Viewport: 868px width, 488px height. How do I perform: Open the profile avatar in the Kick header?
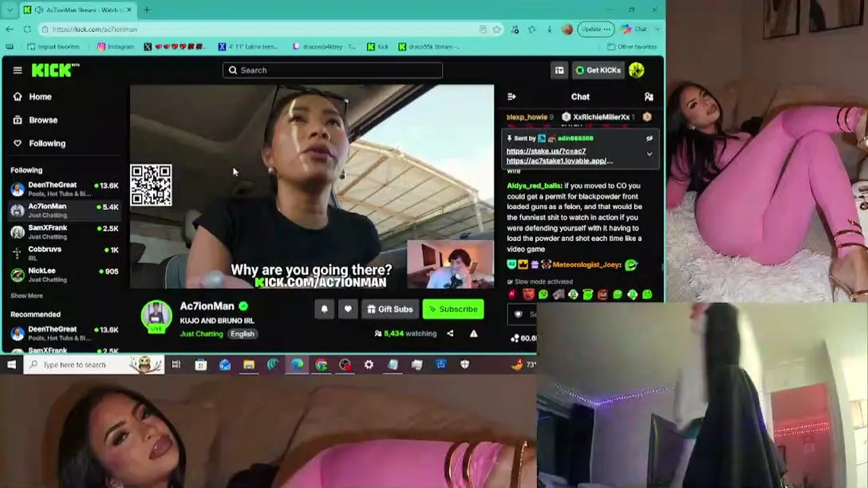636,70
